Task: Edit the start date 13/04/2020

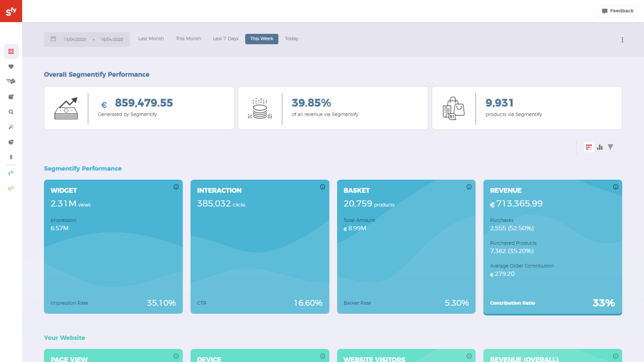Action: (x=75, y=40)
